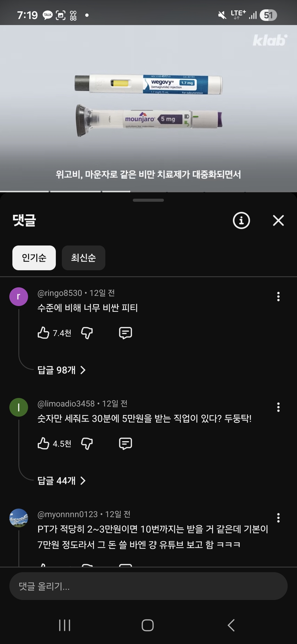The width and height of the screenshot is (297, 644).
Task: Expand the 44 replies thread
Action: 62,481
